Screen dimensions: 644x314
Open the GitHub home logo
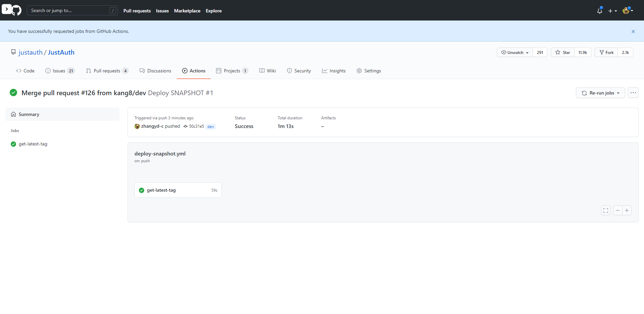(x=16, y=10)
